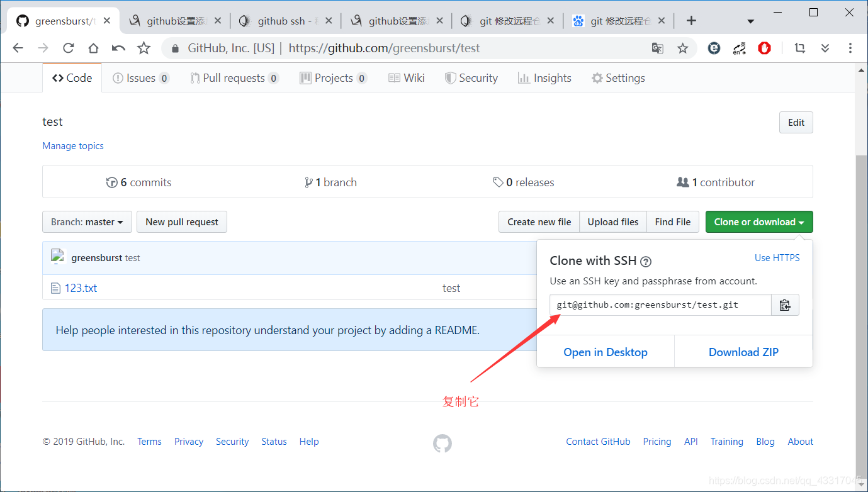
Task: Click New pull request button
Action: click(x=182, y=221)
